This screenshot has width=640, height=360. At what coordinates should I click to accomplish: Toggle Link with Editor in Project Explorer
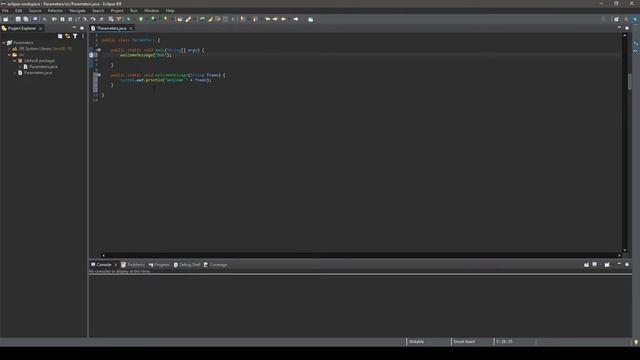tap(67, 36)
